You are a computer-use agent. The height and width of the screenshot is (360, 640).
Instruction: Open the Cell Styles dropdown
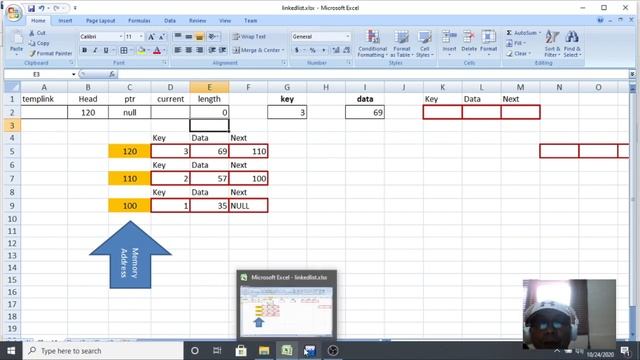pyautogui.click(x=424, y=44)
